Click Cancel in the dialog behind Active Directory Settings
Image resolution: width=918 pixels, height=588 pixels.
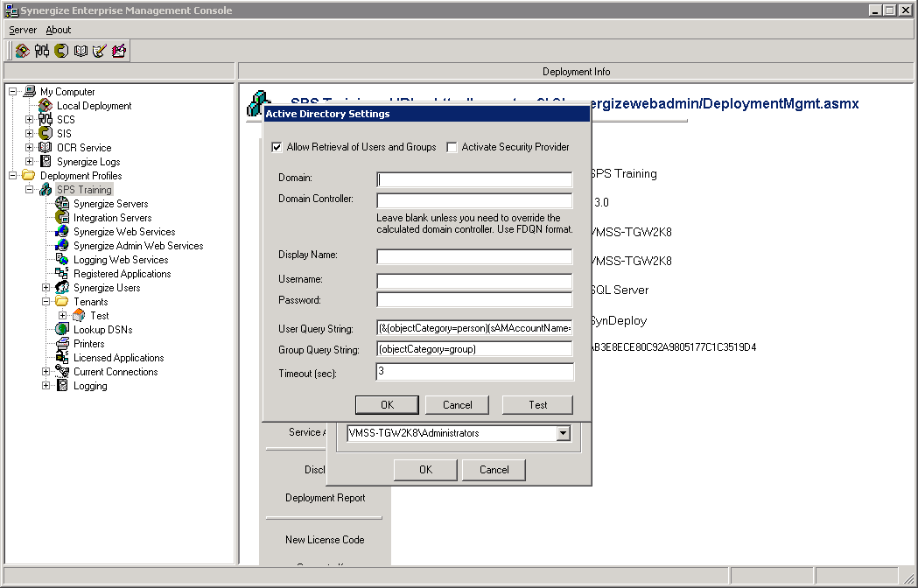pos(494,470)
